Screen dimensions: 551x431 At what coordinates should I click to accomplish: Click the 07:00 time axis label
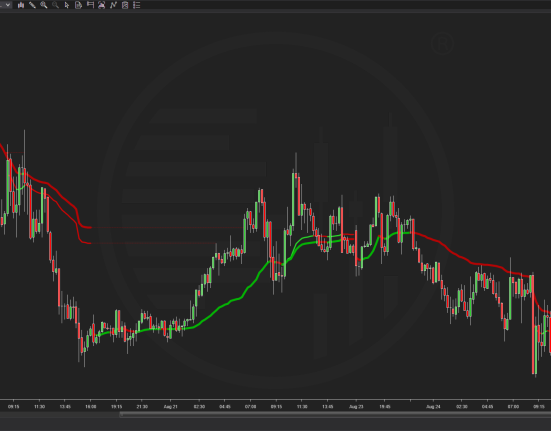pos(513,407)
